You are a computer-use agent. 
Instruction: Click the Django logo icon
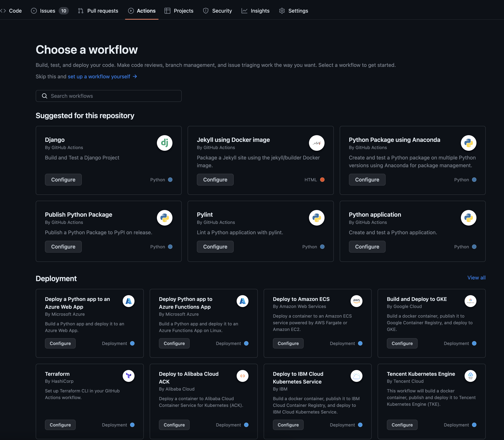(x=164, y=143)
